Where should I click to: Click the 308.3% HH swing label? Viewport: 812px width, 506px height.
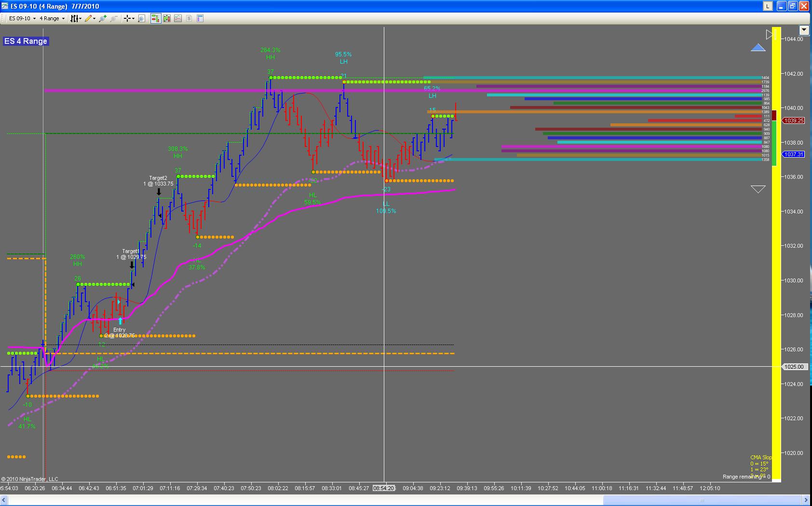[x=177, y=152]
